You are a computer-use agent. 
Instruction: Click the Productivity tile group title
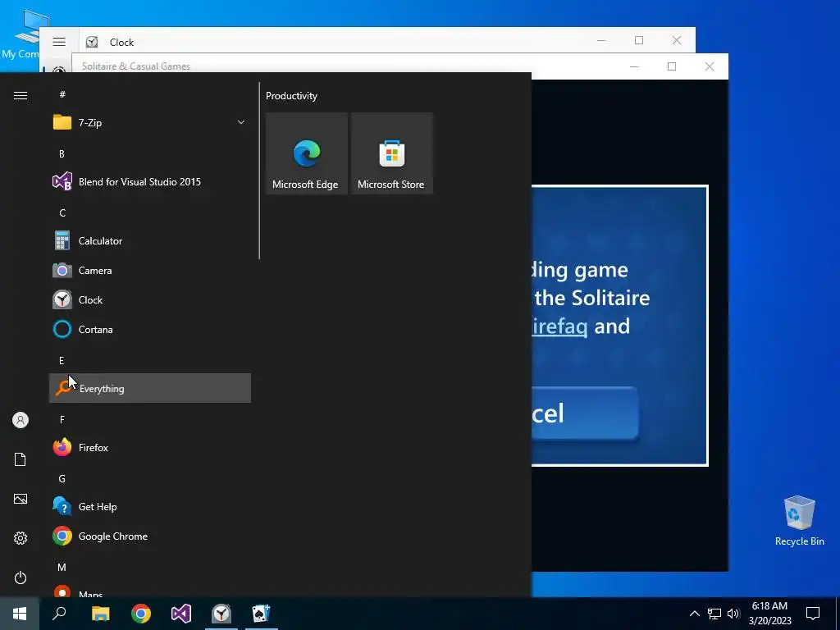[291, 96]
